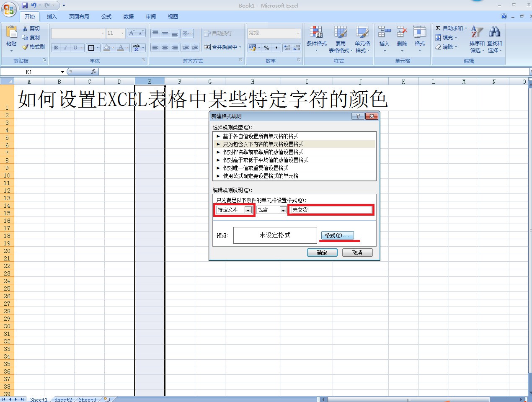Confirm rule with 确定 button
Viewport: 532px width, 402px height.
pyautogui.click(x=322, y=253)
